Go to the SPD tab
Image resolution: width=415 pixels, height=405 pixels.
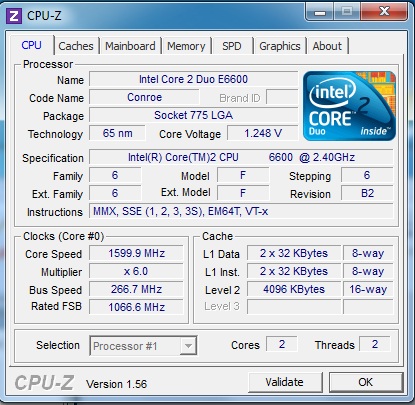[x=232, y=46]
